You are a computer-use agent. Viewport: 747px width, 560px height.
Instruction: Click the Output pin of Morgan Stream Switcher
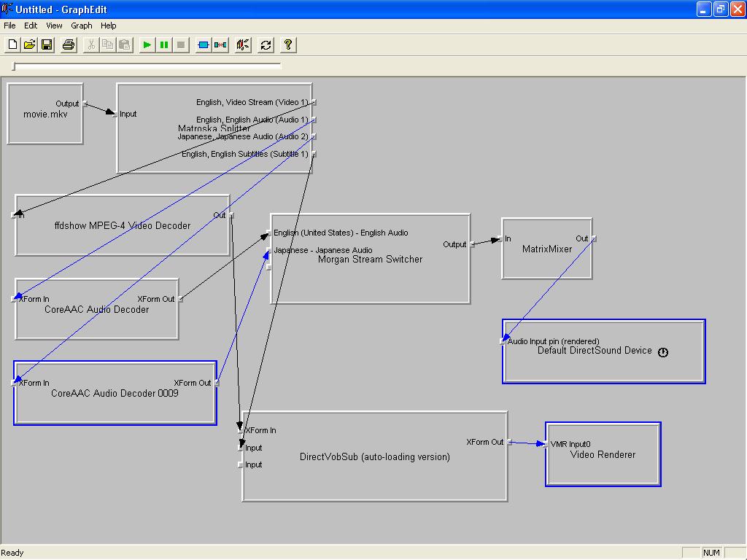(472, 244)
